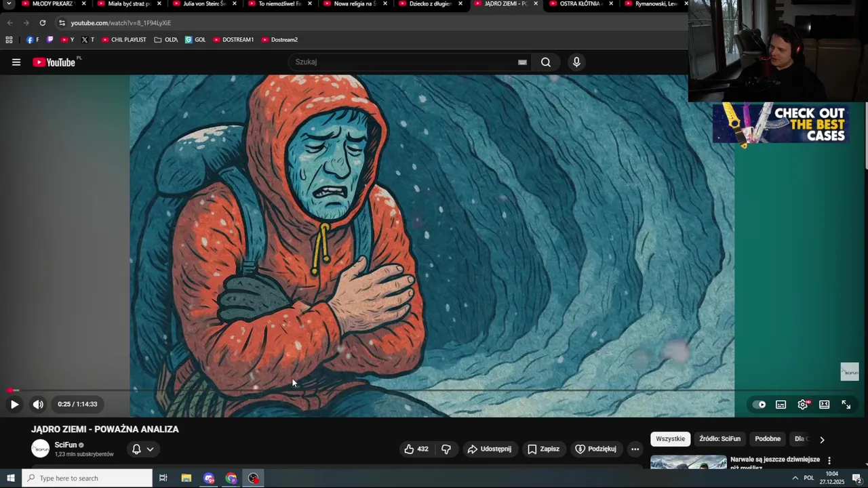The height and width of the screenshot is (488, 868).
Task: Open the Check Out The Best Cases ad
Action: [x=781, y=123]
